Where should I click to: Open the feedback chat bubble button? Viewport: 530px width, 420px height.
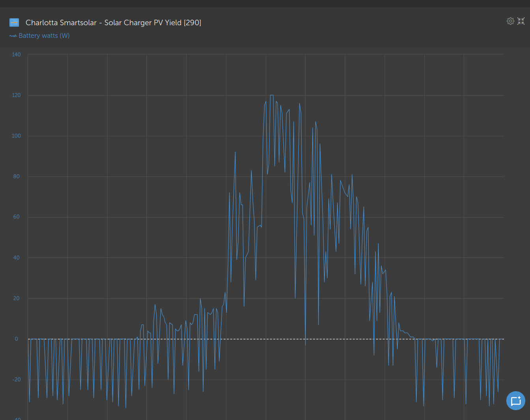516,401
